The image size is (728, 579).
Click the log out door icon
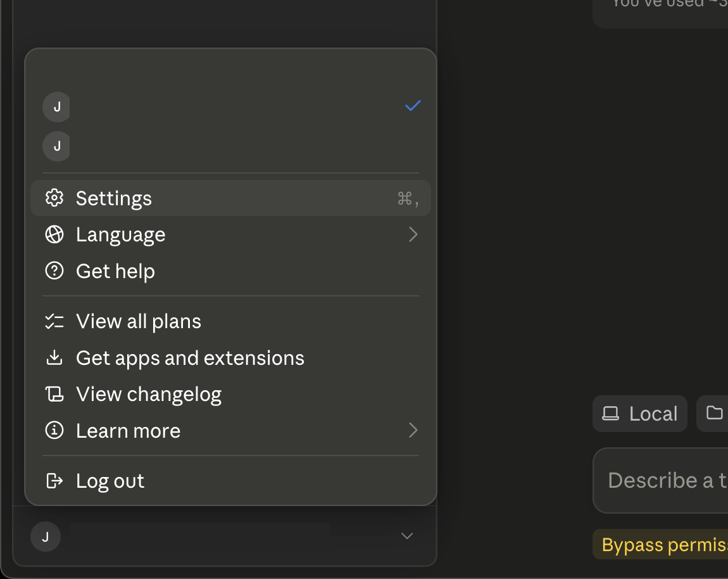tap(54, 480)
